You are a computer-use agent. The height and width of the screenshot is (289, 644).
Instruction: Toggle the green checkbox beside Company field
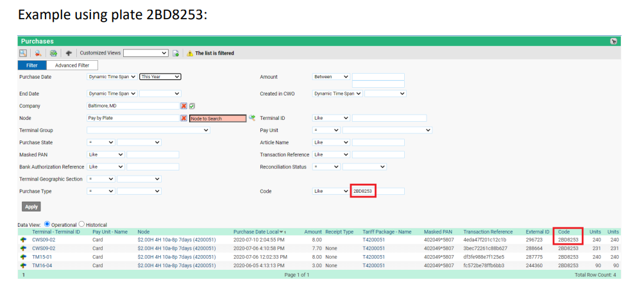pyautogui.click(x=192, y=106)
